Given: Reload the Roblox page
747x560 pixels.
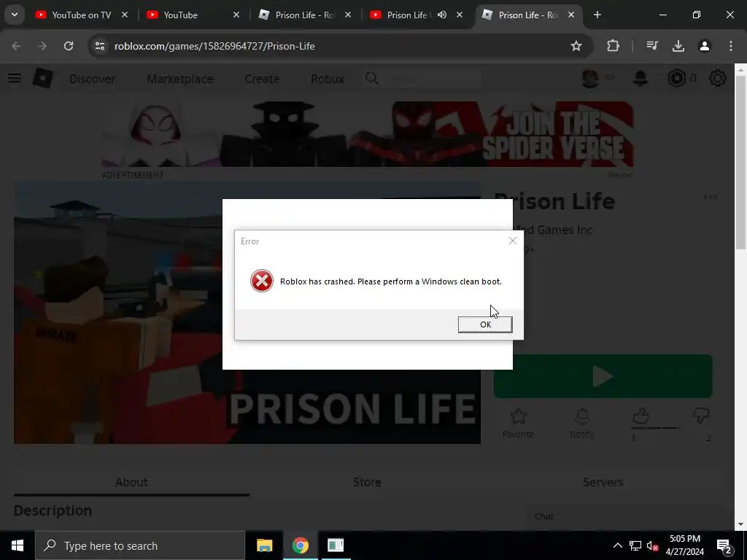Looking at the screenshot, I should 69,46.
